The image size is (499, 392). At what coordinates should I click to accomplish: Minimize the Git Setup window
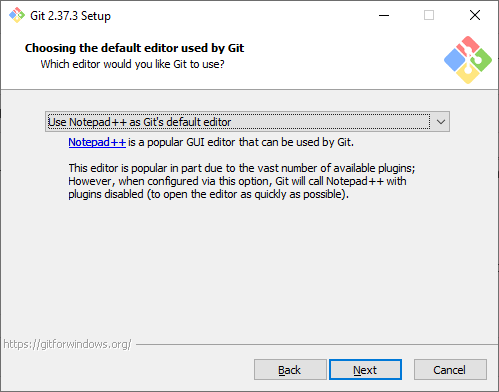pyautogui.click(x=384, y=15)
